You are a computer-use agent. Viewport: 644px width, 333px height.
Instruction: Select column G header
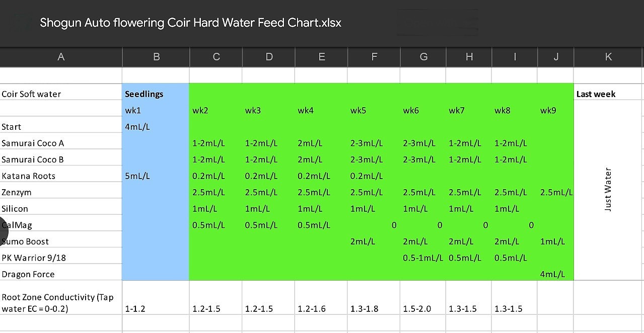[423, 57]
